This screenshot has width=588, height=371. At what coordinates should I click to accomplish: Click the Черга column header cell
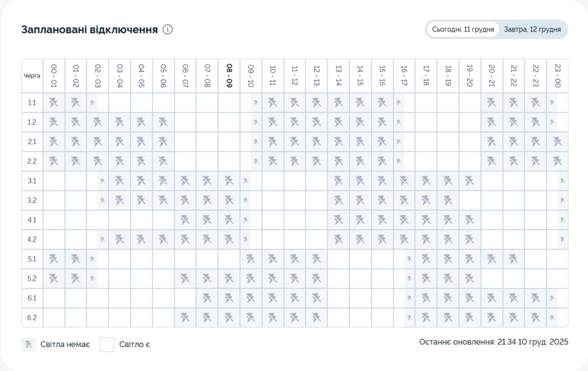pos(32,75)
